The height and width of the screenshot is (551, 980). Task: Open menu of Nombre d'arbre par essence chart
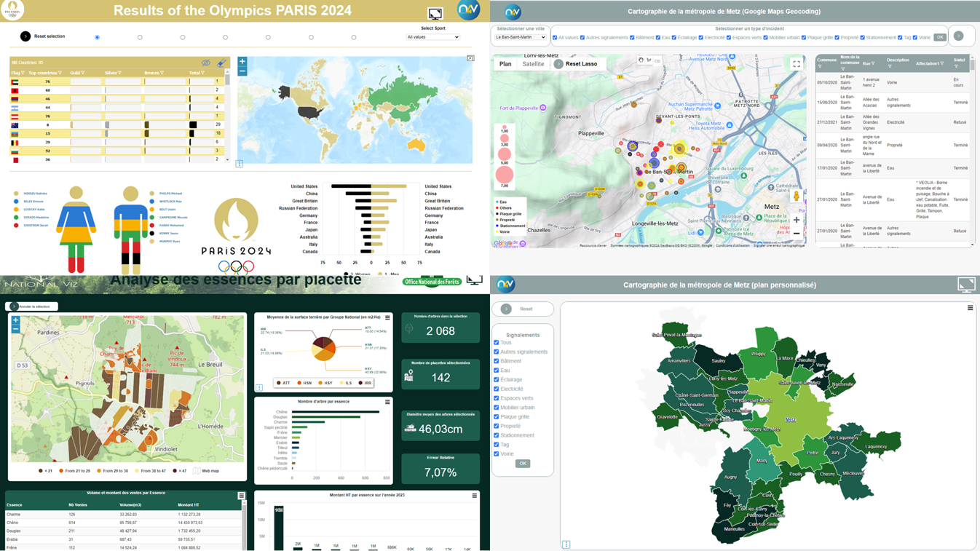(x=387, y=402)
